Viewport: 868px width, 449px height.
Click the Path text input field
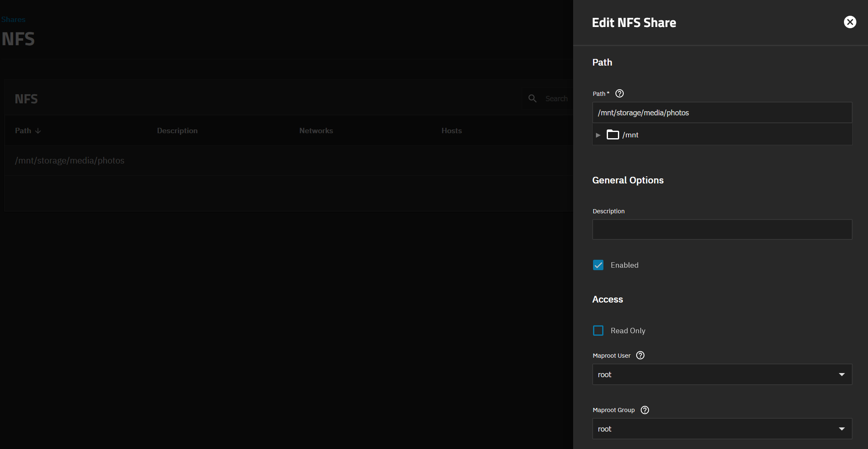point(722,113)
